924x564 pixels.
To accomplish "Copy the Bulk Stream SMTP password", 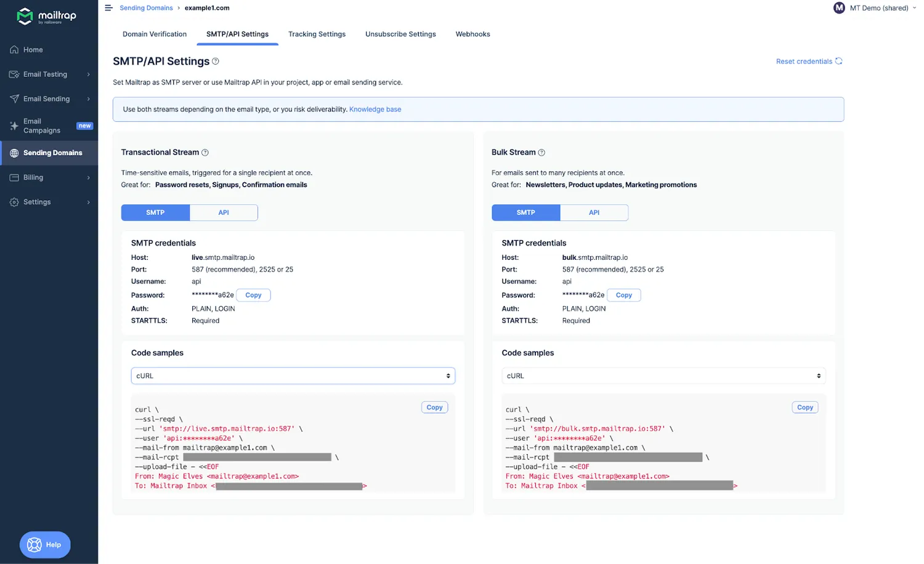I will coord(624,296).
